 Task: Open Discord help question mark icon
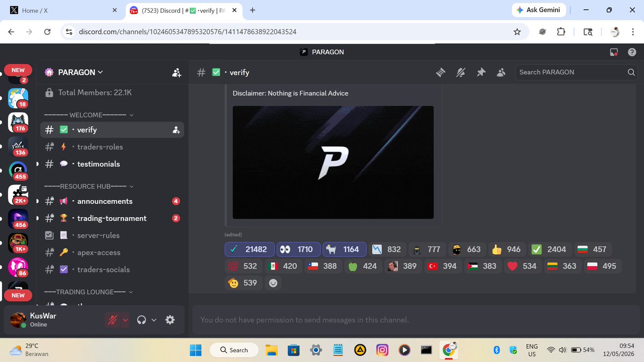click(632, 52)
